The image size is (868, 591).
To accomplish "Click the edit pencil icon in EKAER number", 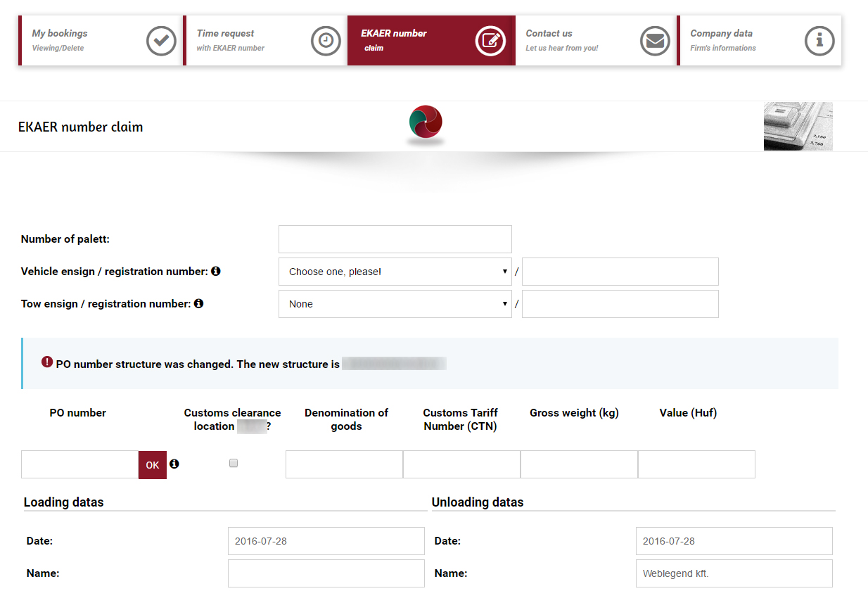I will 490,41.
